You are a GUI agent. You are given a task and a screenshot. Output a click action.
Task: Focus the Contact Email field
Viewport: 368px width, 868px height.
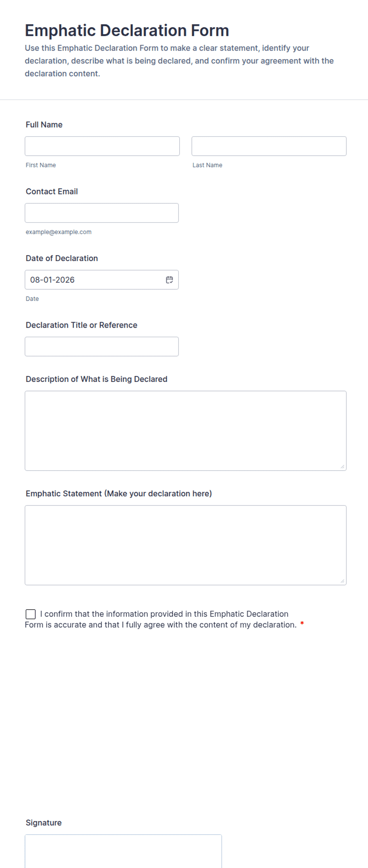point(102,213)
